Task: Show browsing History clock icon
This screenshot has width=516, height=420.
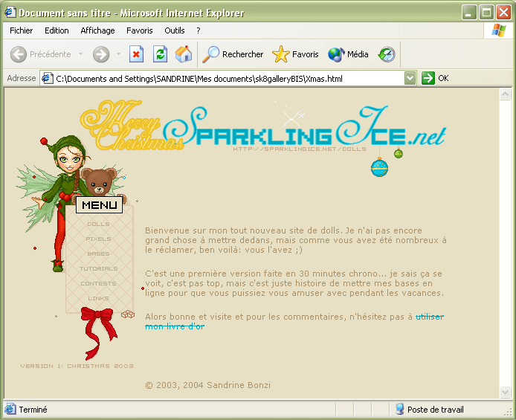Action: coord(387,54)
